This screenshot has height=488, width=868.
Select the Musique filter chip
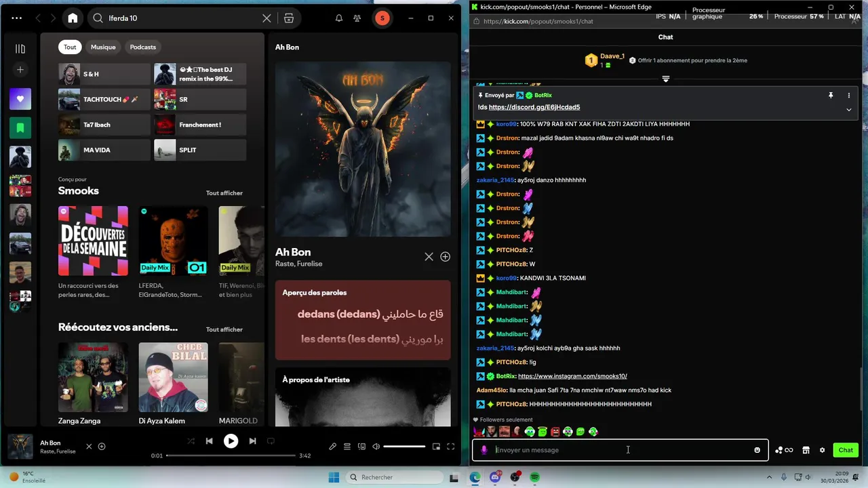pyautogui.click(x=103, y=47)
